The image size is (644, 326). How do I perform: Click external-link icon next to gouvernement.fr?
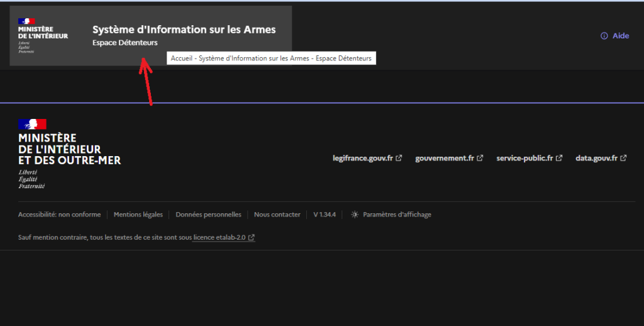[480, 158]
